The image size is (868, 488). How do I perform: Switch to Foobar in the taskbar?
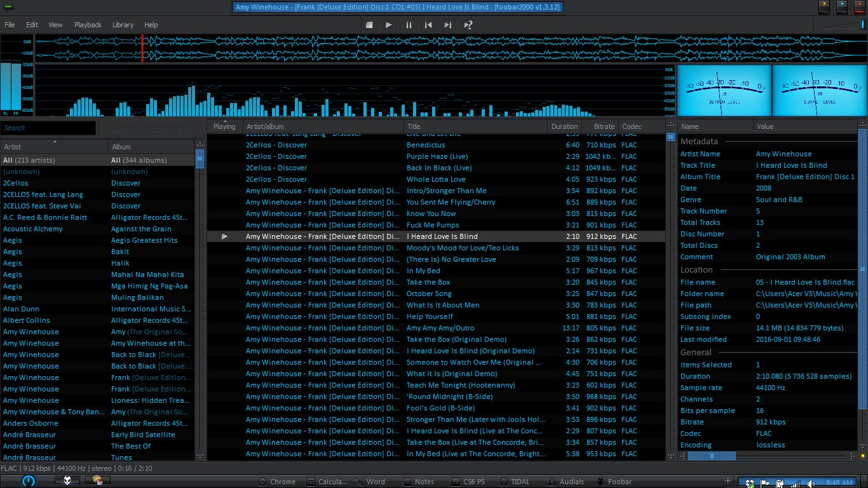[x=614, y=482]
